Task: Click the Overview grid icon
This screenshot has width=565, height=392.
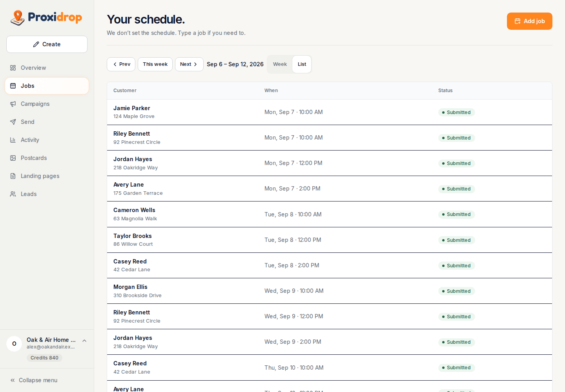Action: [x=13, y=68]
